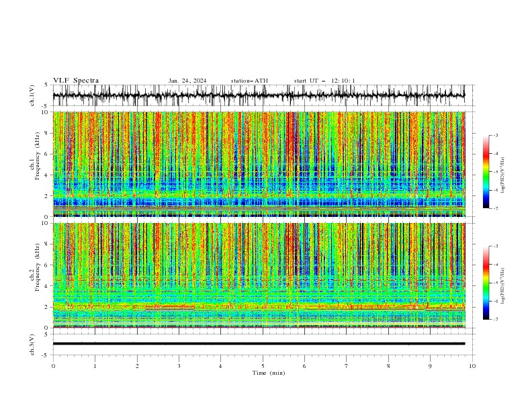The height and width of the screenshot is (411, 532).
Task: Click the "Time (min)" axis label
Action: pyautogui.click(x=269, y=373)
